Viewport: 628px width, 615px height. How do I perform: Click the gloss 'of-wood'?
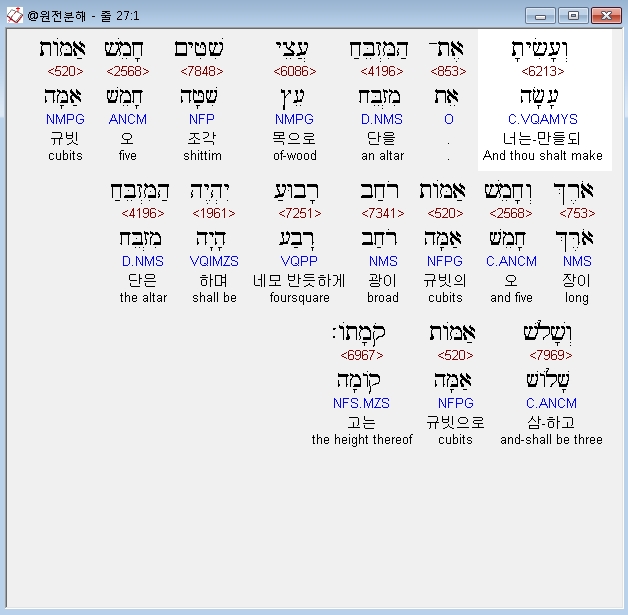295,155
